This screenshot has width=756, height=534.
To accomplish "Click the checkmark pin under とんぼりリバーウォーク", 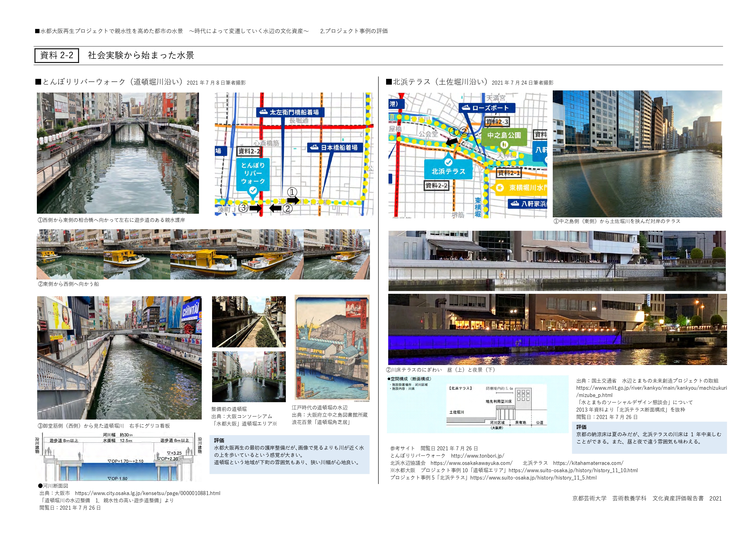I will pos(253,191).
